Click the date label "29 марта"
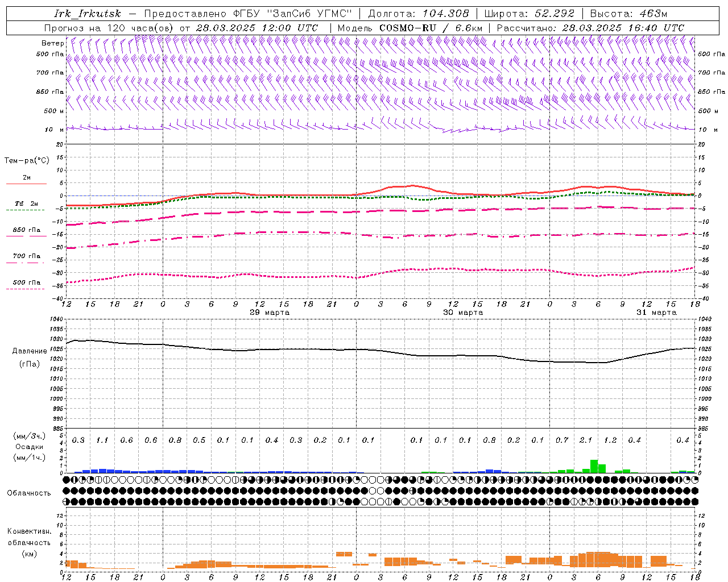 click(270, 313)
